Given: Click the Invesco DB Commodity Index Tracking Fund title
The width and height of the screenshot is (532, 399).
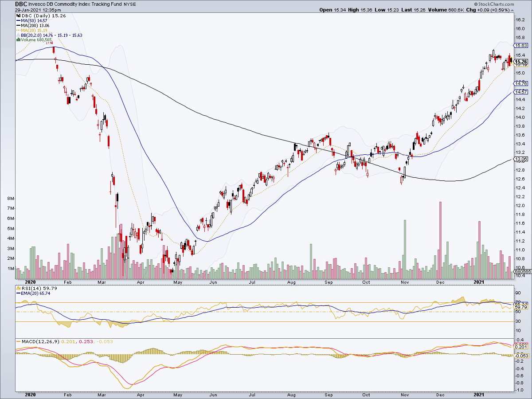Looking at the screenshot, I should click(x=75, y=4).
